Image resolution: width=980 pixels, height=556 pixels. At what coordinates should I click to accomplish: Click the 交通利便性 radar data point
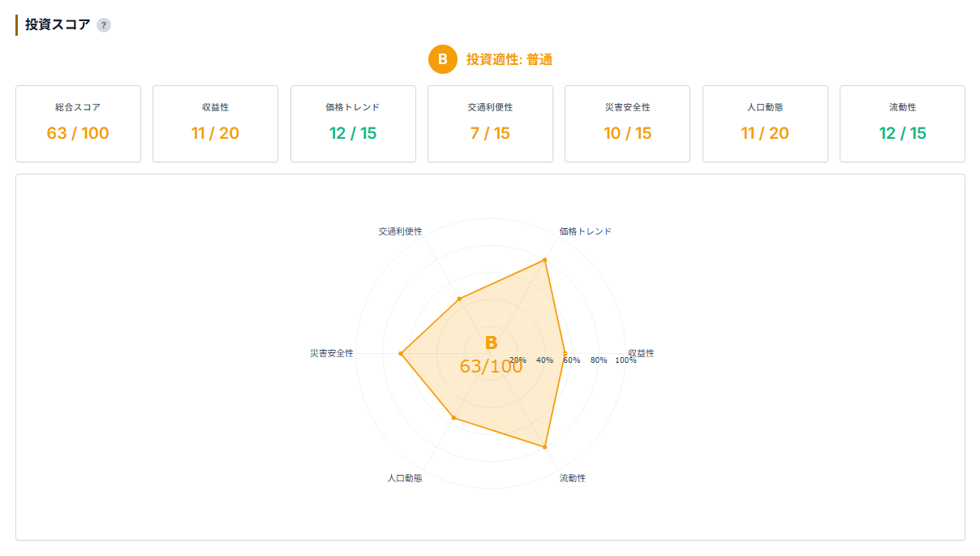click(x=459, y=299)
